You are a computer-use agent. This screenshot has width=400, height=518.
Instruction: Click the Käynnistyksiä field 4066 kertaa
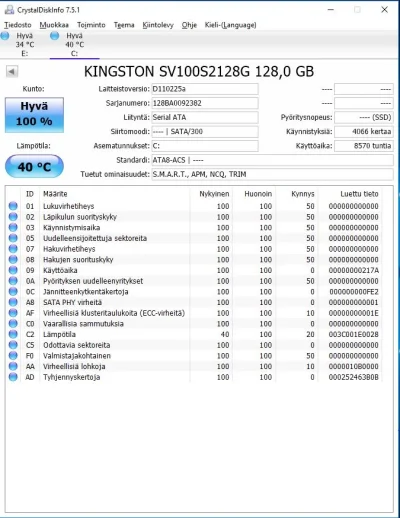tap(364, 132)
